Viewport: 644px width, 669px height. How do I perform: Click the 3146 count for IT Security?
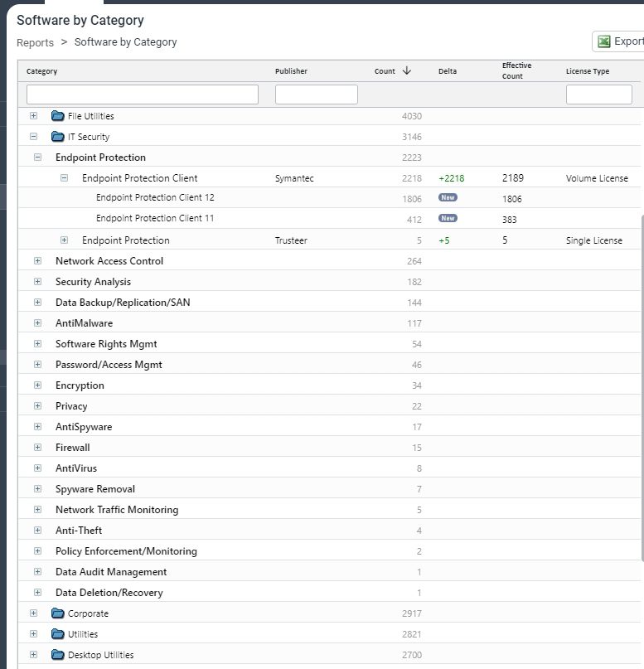pos(412,137)
